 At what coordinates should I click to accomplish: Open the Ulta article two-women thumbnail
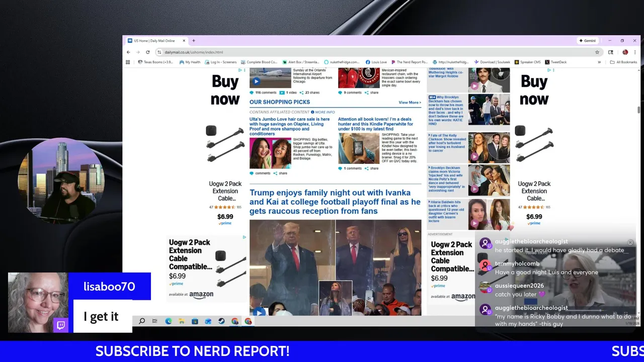(x=270, y=153)
